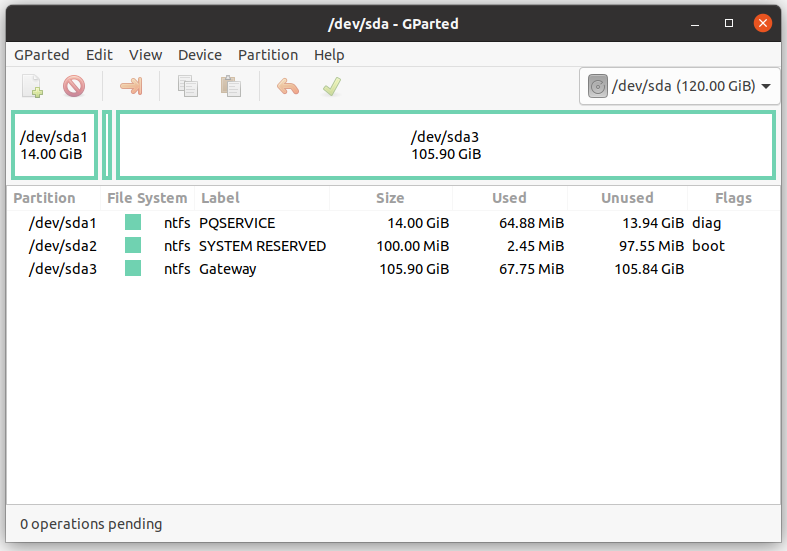The width and height of the screenshot is (787, 551).
Task: Open the GParted menu
Action: tap(42, 55)
